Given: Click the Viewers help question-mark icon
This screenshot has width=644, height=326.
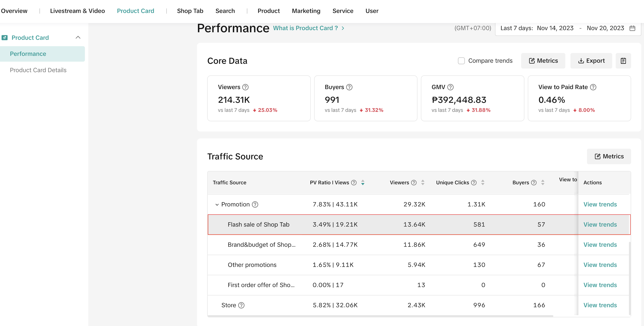Looking at the screenshot, I should pyautogui.click(x=245, y=87).
